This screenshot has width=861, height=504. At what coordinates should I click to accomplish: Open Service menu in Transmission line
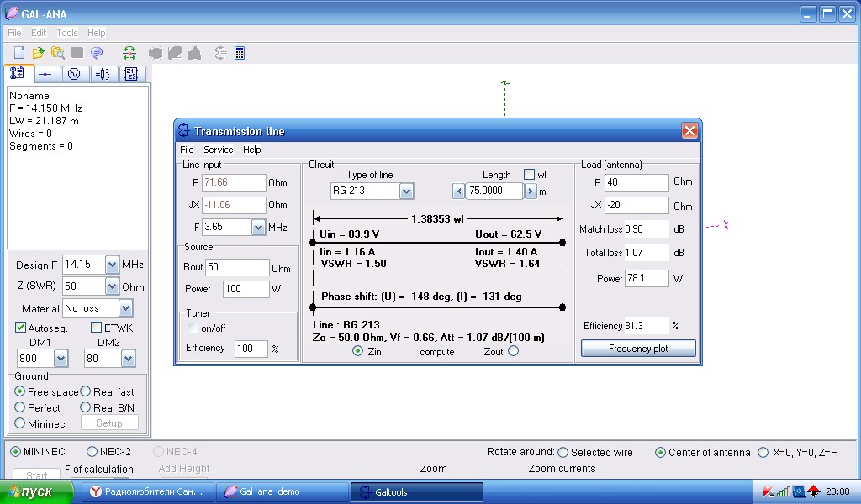218,150
